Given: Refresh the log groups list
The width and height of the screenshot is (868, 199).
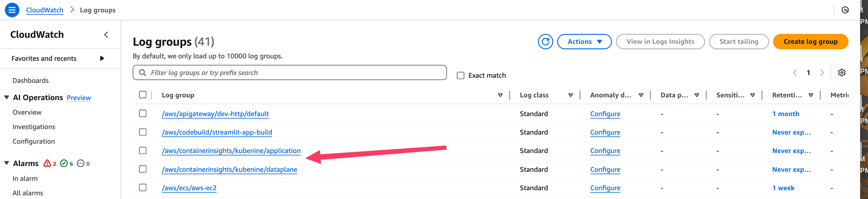Looking at the screenshot, I should point(545,42).
